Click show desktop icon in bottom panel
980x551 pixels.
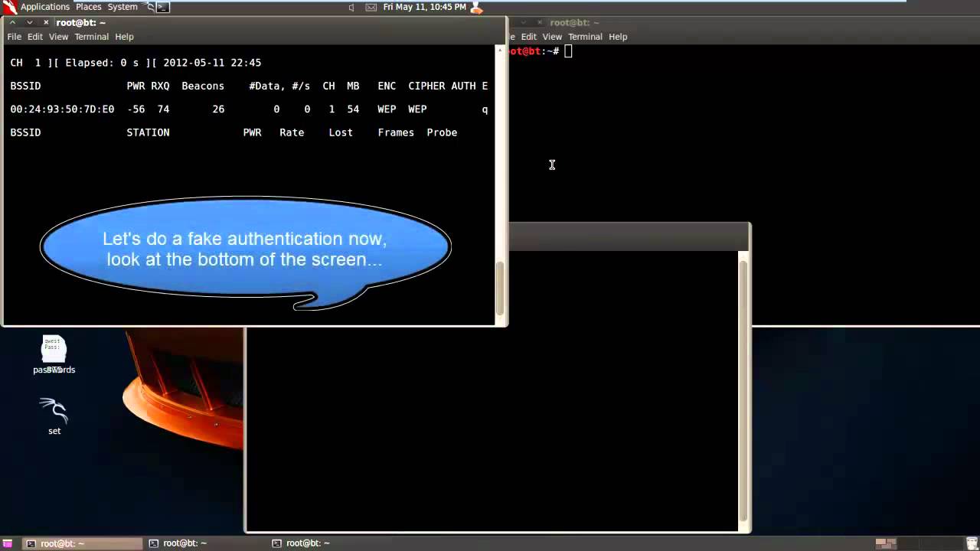coord(9,543)
